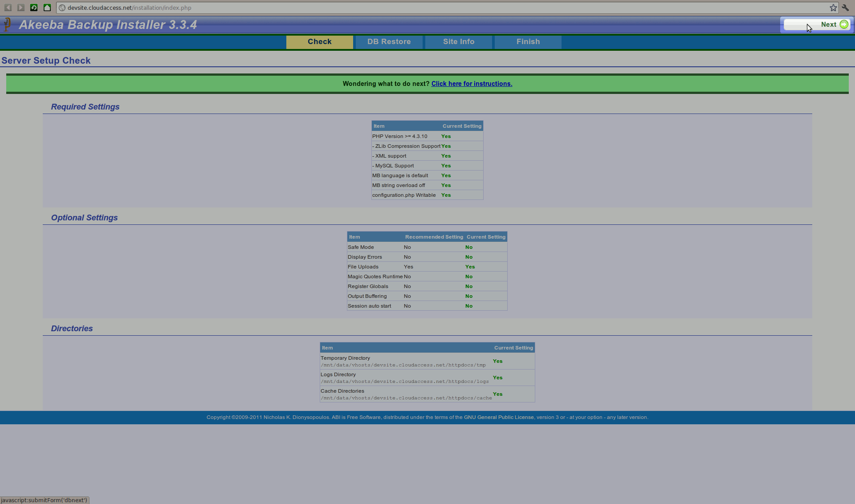855x504 pixels.
Task: Click 'Item' header in Required Settings table
Action: (x=379, y=126)
